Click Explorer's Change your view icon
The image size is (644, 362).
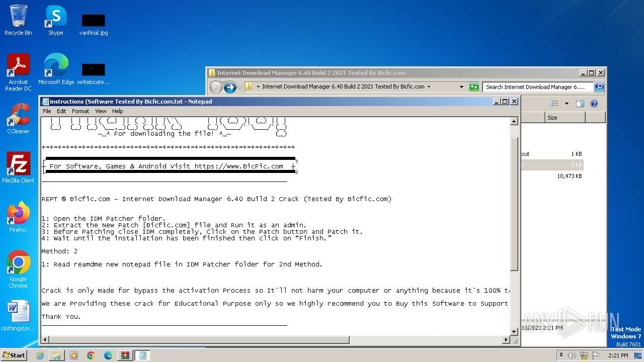[554, 104]
